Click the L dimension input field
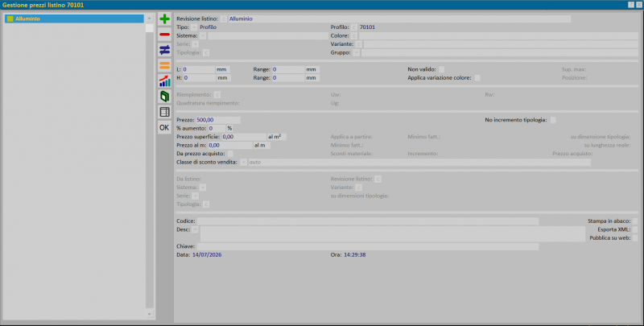Viewport: 644px width, 326px height. click(198, 70)
